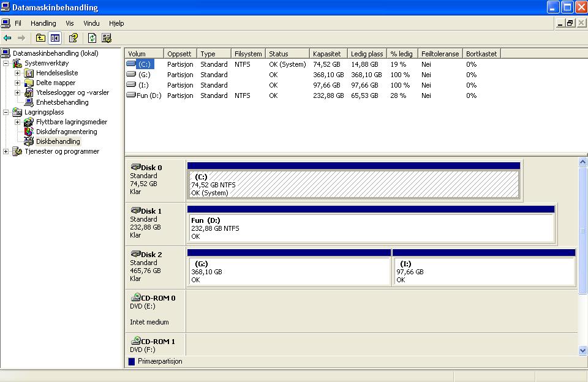Click the CD-ROM 1 drive icon
The image size is (588, 382).
coord(135,341)
